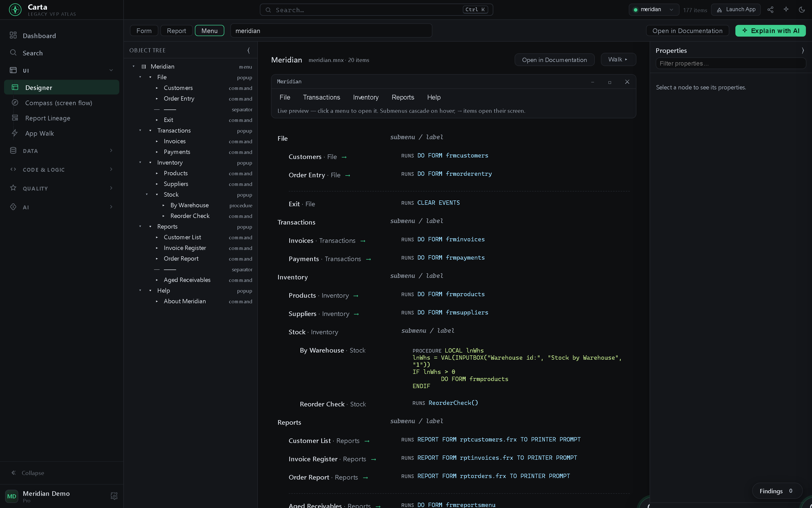
Task: Click the MD avatar badge
Action: pos(12,496)
